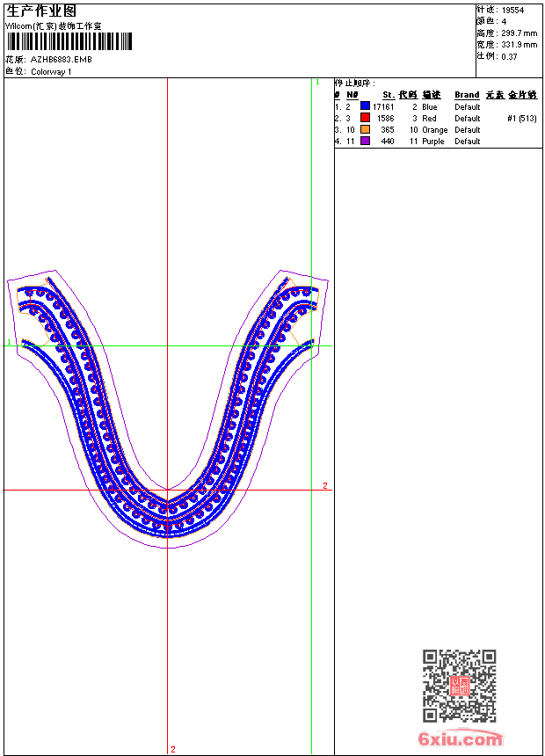Image resolution: width=545 pixels, height=756 pixels.
Task: Click the '生产作业图' worksheet title
Action: [x=41, y=11]
